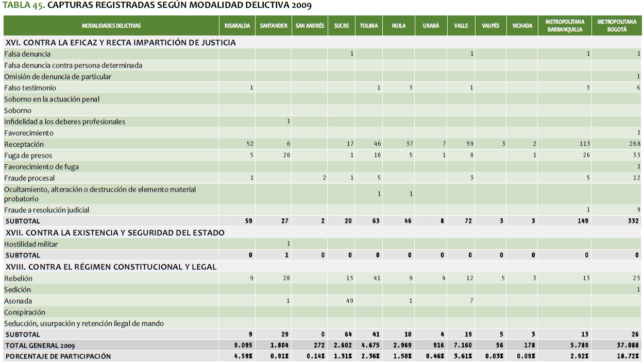The image size is (644, 364).
Task: Select the Rebelión row label
Action: (19, 279)
